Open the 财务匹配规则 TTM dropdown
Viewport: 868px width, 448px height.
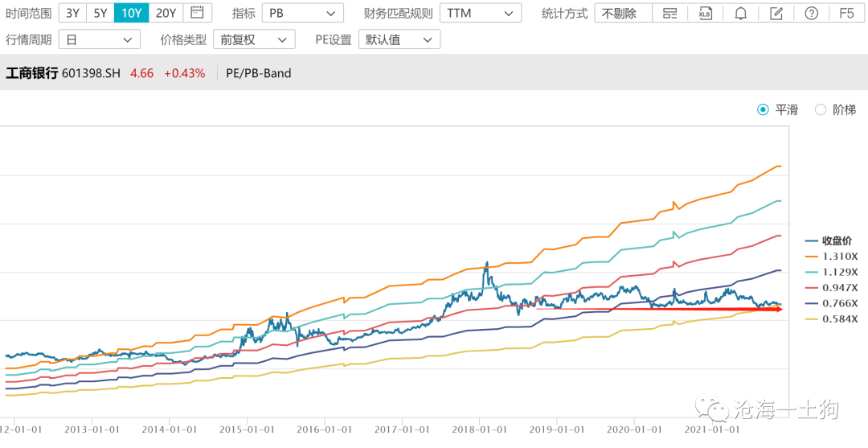481,14
